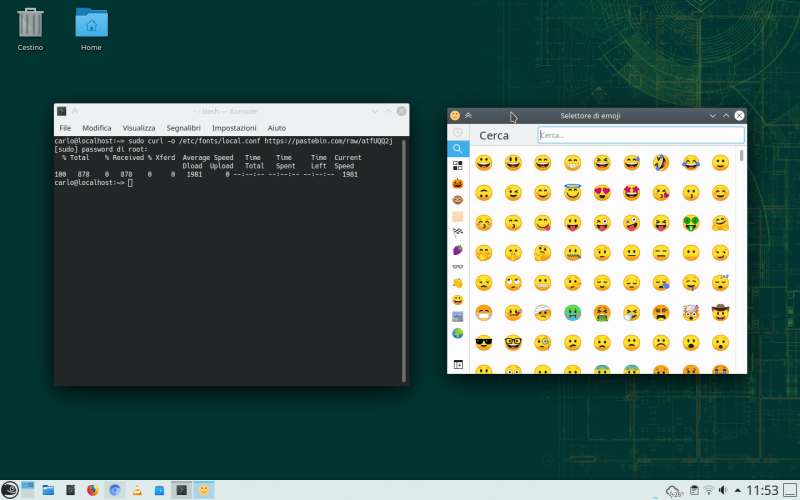The width and height of the screenshot is (800, 500).
Task: Open the monkey face animals category
Action: [458, 199]
